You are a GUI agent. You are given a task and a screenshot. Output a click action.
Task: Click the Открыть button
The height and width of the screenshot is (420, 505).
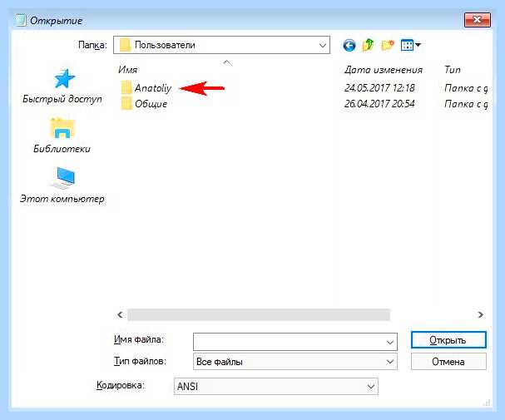click(x=448, y=340)
